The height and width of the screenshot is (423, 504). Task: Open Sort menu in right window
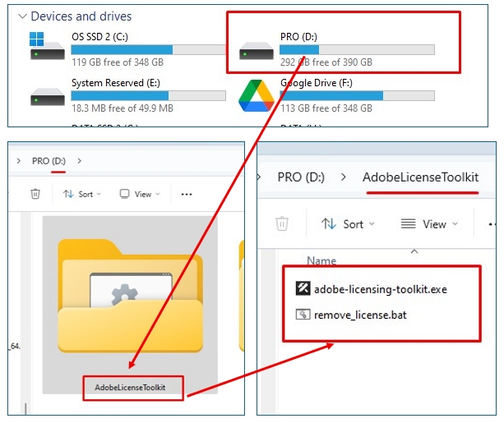coord(348,224)
